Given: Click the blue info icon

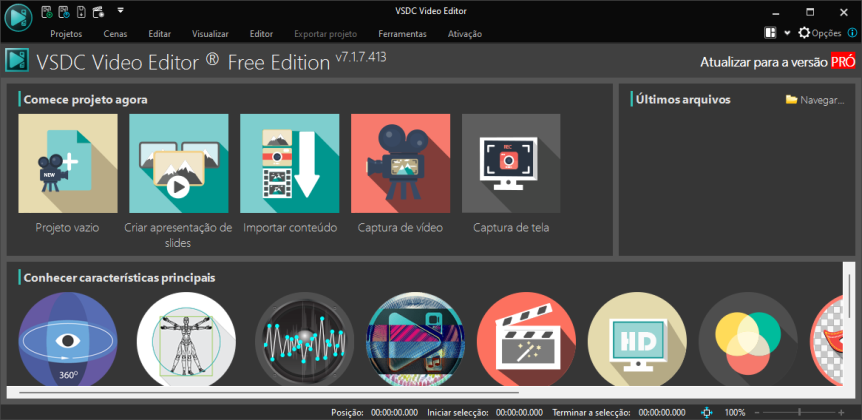Looking at the screenshot, I should pyautogui.click(x=852, y=33).
